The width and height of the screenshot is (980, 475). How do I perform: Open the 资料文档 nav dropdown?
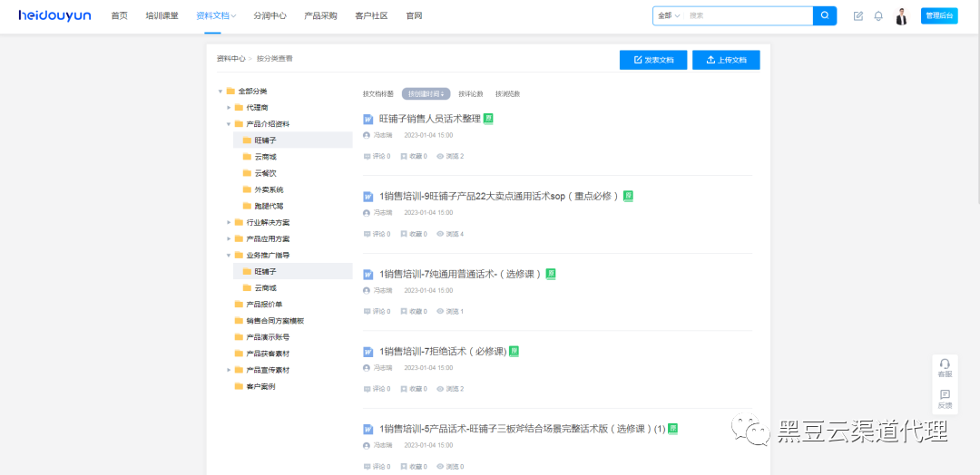pyautogui.click(x=216, y=16)
